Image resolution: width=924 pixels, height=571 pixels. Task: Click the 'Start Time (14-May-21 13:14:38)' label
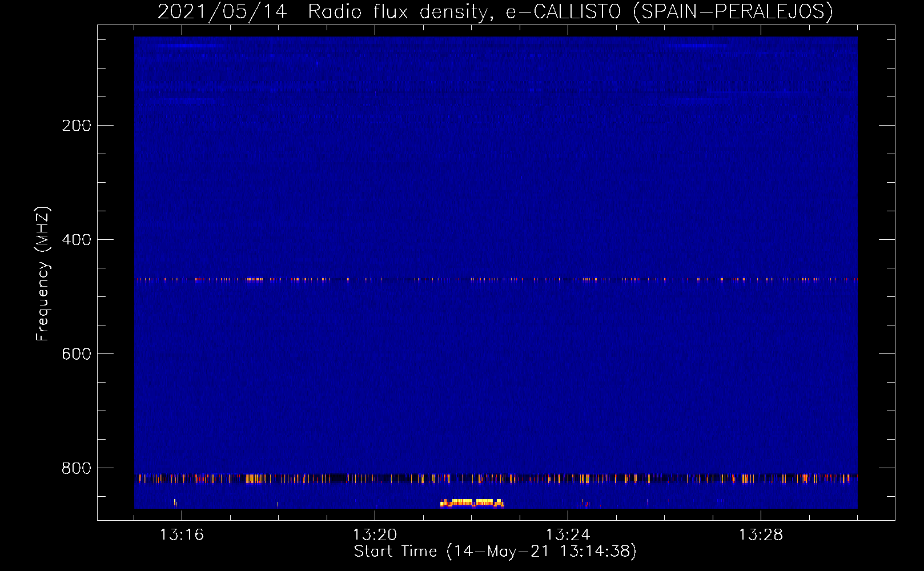point(495,551)
